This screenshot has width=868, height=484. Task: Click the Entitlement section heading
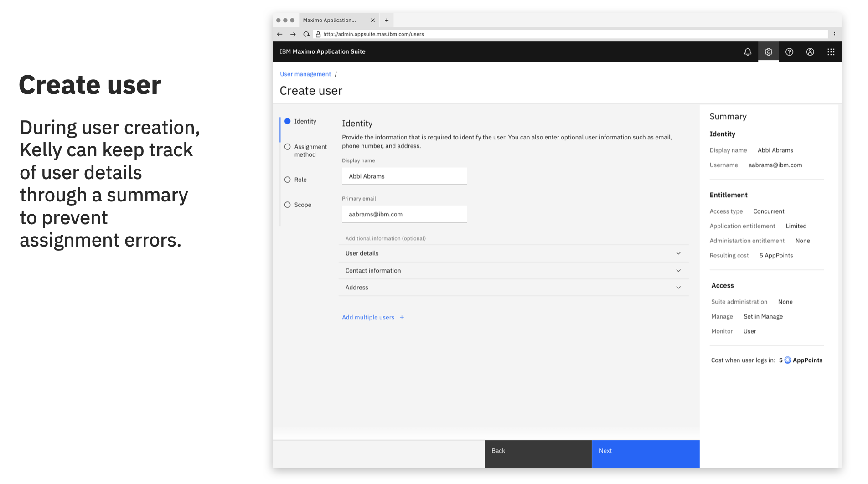point(728,195)
